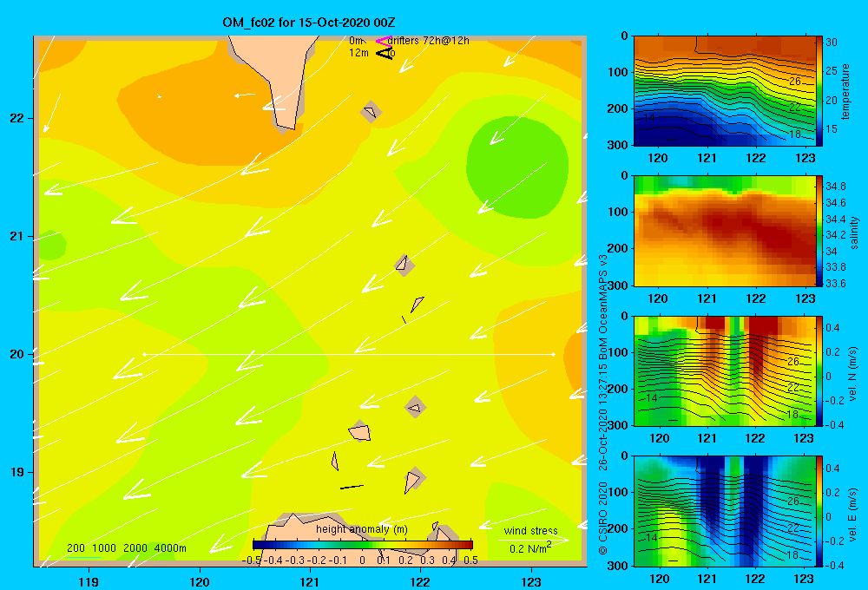
Task: Click the vel. N colorbar beside third panel
Action: tap(819, 371)
